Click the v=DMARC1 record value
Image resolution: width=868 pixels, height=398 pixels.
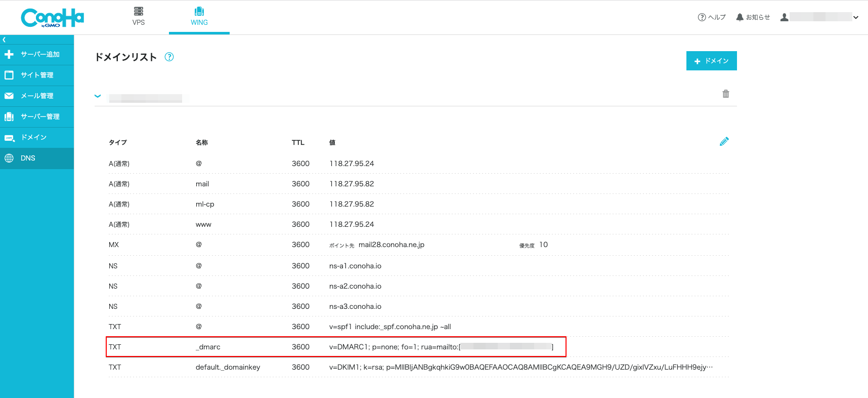pyautogui.click(x=441, y=347)
